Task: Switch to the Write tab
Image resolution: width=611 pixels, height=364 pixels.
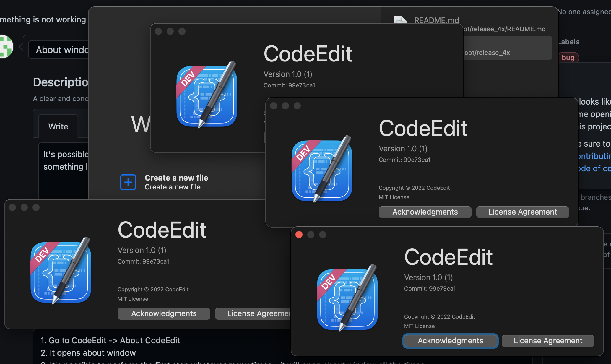Action: point(58,126)
